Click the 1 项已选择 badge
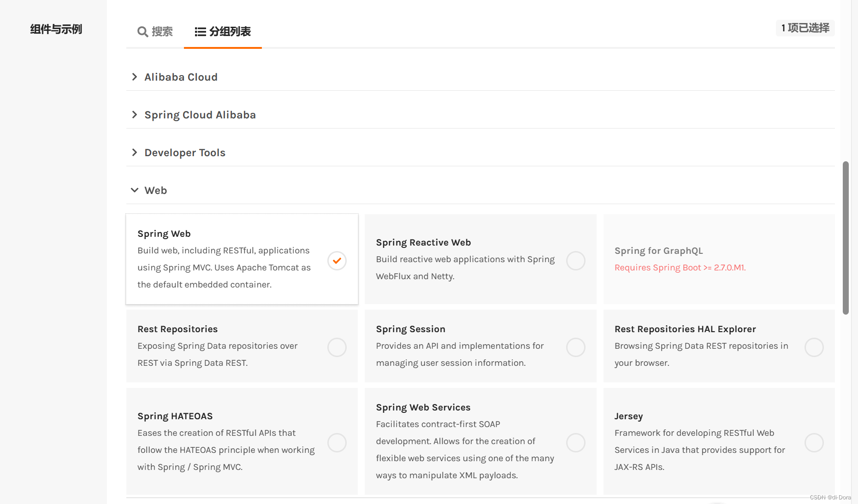Image resolution: width=858 pixels, height=504 pixels. tap(805, 28)
